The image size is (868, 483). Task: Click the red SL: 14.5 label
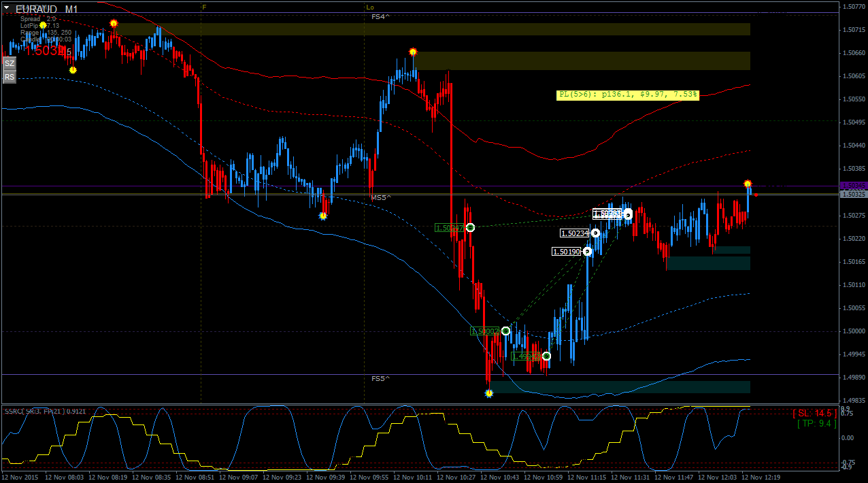click(x=814, y=413)
